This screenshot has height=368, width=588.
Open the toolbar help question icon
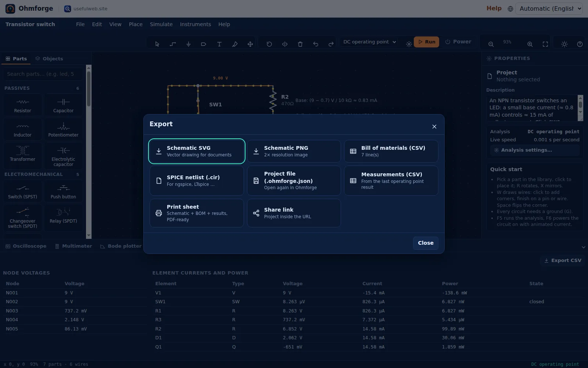(x=580, y=44)
